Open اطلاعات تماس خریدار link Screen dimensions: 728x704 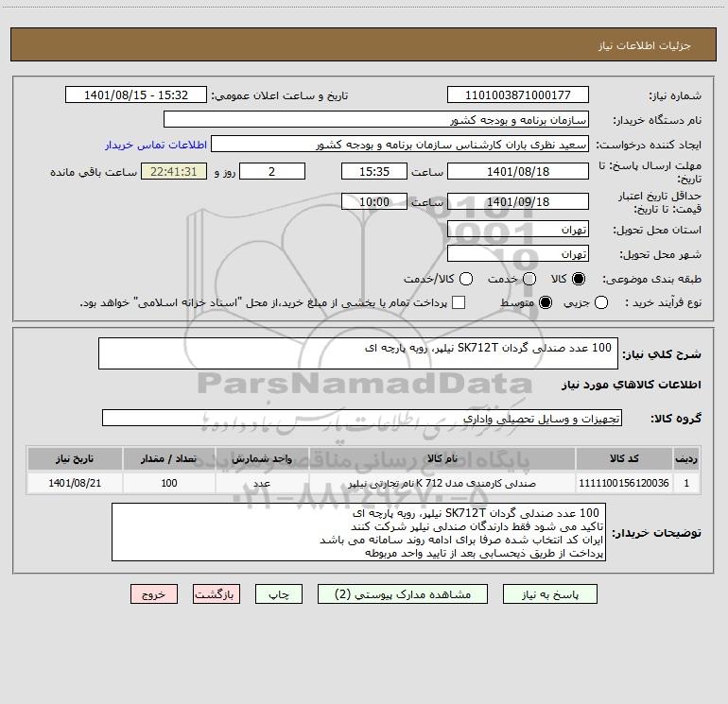pos(156,145)
